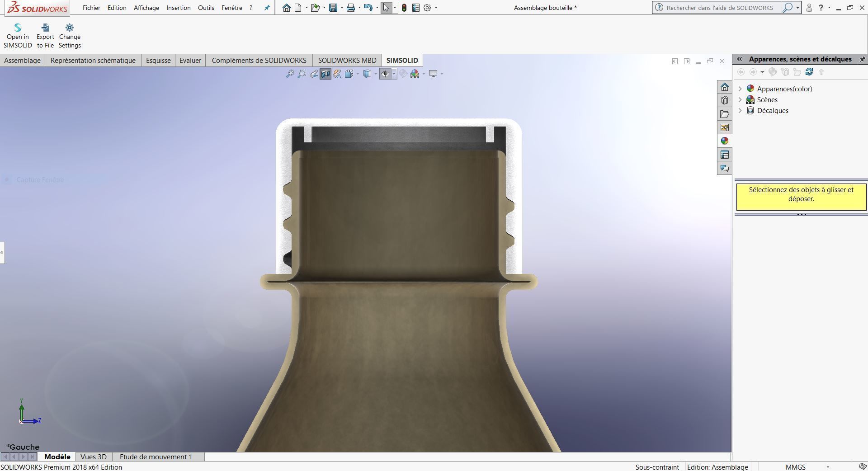Open Options with the gear icon
Viewport: 868px width, 471px height.
pyautogui.click(x=427, y=8)
